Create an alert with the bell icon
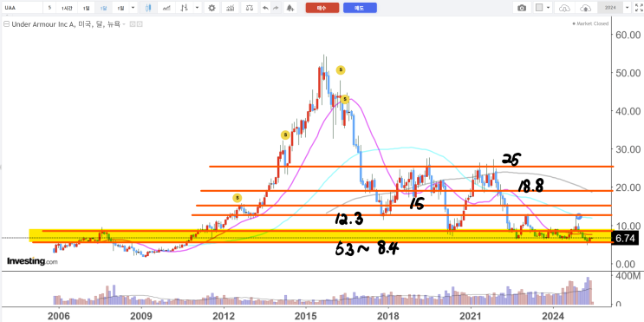Image resolution: width=644 pixels, height=322 pixels. pos(290,8)
